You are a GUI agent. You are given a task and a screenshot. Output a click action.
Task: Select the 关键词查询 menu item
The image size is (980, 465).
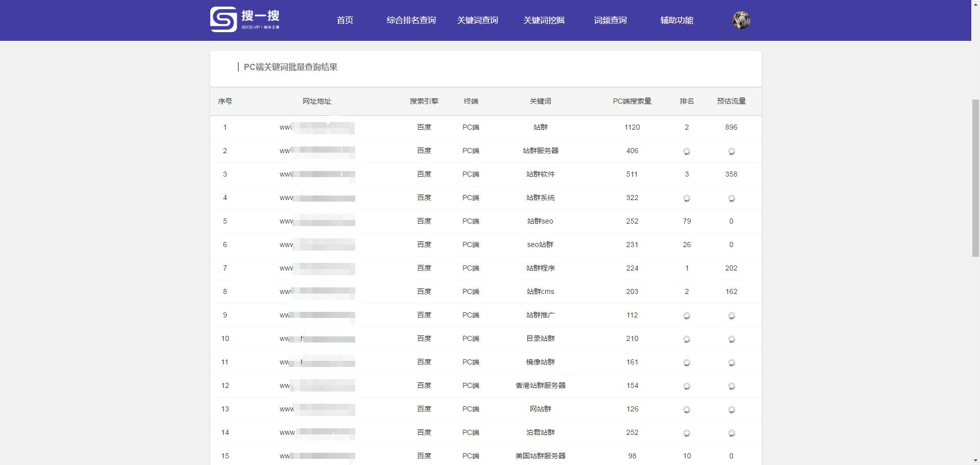tap(478, 20)
